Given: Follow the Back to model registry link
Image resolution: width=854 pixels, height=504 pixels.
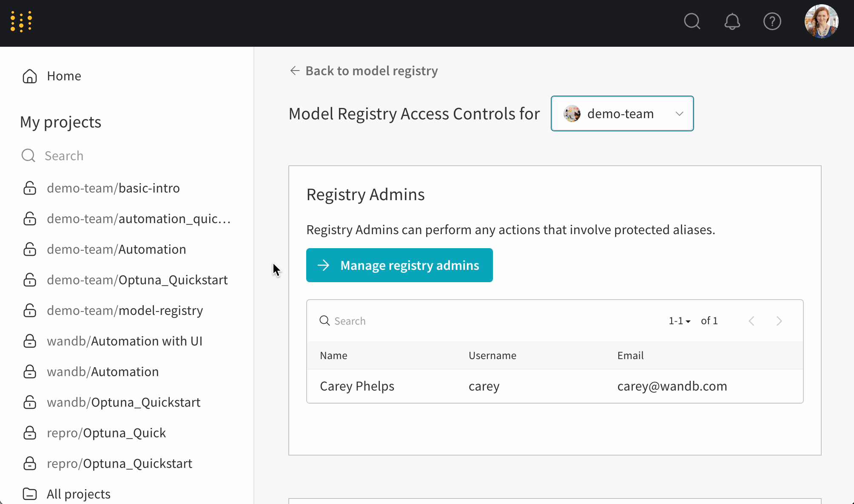Looking at the screenshot, I should click(371, 71).
